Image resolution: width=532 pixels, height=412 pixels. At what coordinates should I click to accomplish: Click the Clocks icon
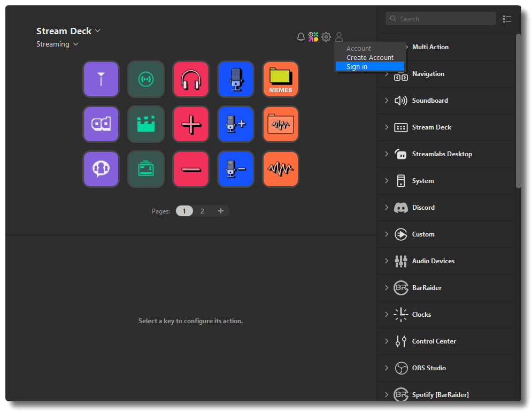click(400, 315)
